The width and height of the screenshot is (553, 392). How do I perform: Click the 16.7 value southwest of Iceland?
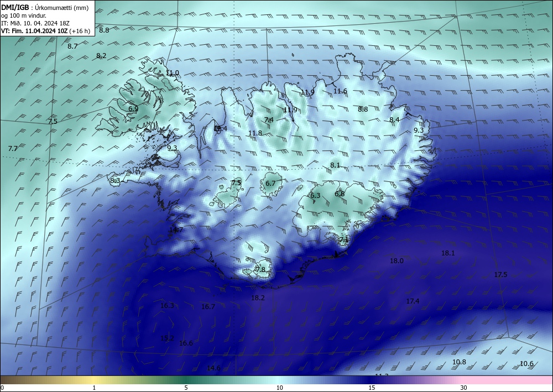point(208,307)
